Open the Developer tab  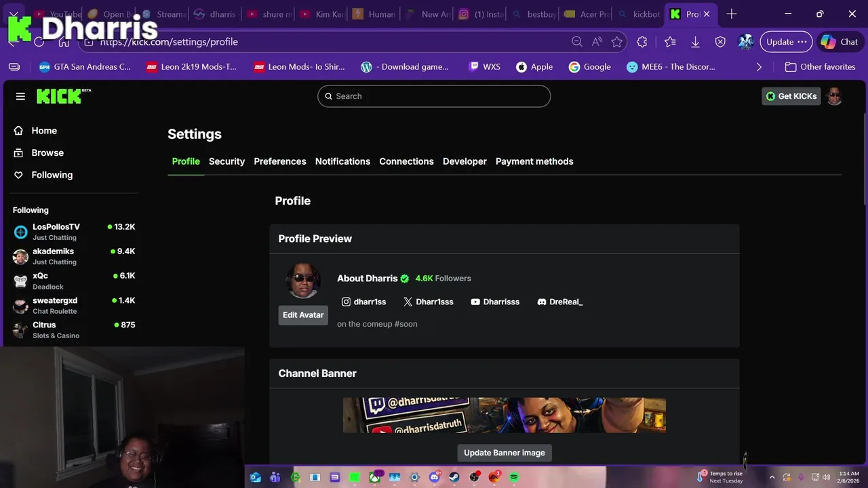click(465, 161)
